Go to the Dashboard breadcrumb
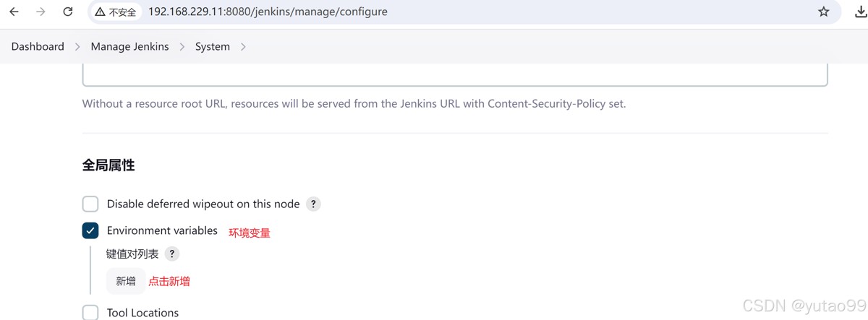This screenshot has height=320, width=868. (x=38, y=47)
